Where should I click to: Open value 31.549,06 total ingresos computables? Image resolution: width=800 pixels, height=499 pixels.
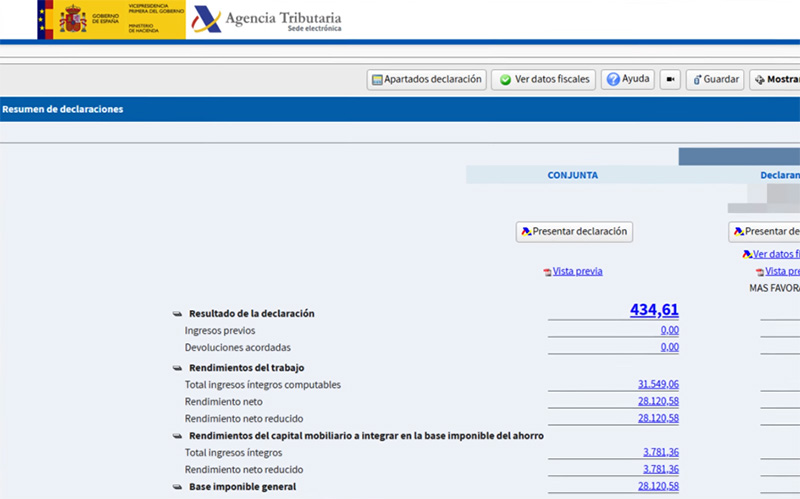(x=658, y=384)
